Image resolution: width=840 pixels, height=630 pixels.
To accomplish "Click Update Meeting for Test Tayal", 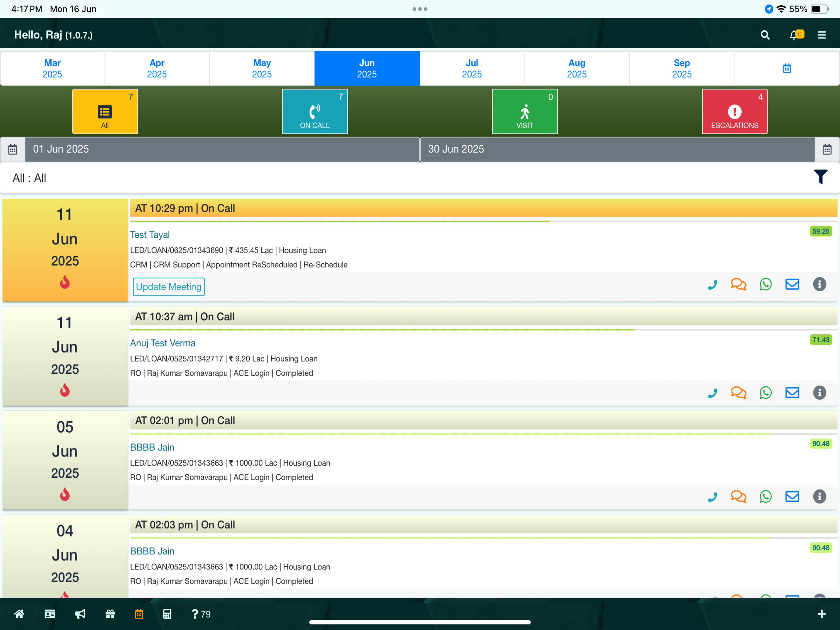I will click(168, 287).
